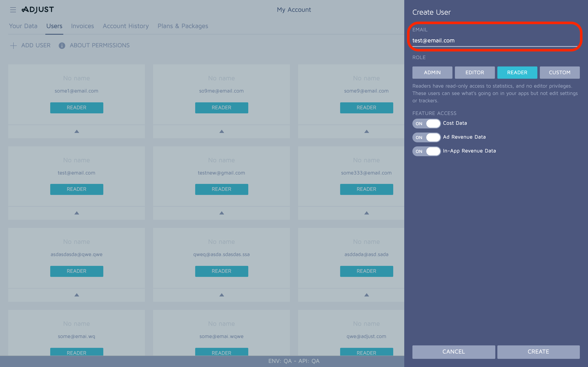588x367 pixels.
Task: Select the CUSTOM role button
Action: pyautogui.click(x=560, y=72)
